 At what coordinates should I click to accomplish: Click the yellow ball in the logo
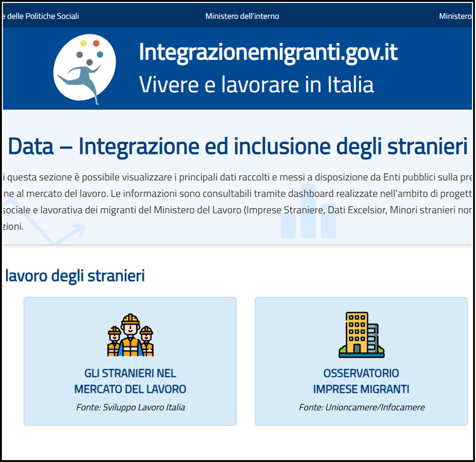click(84, 43)
